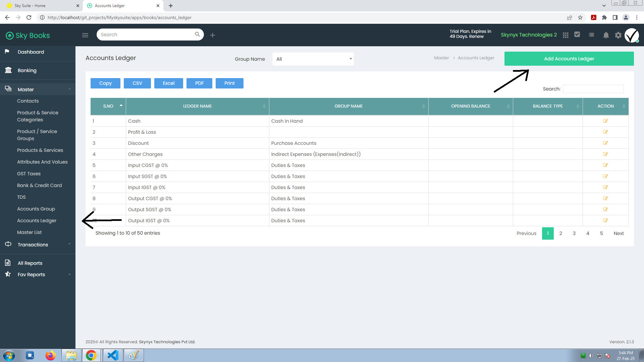
Task: Open Visual Studio Code from taskbar
Action: pos(113,355)
